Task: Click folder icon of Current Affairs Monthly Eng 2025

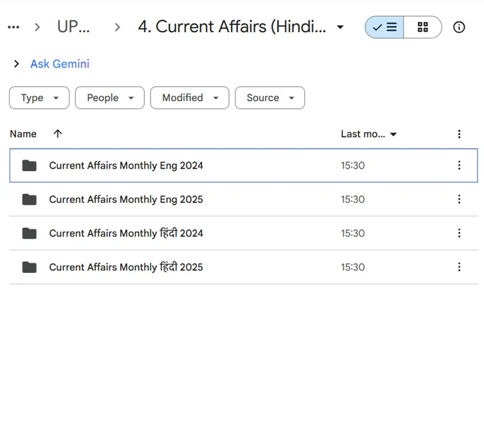Action: [x=29, y=200]
